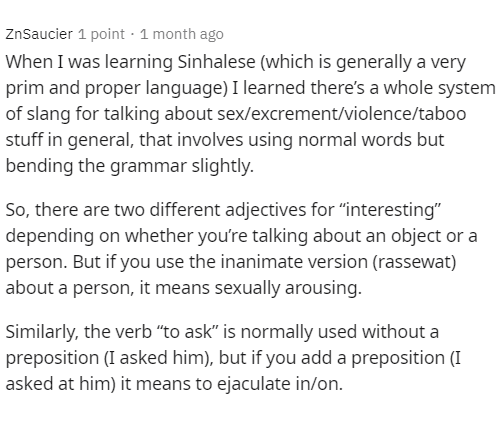Click the quoted word "interesting"
The height and width of the screenshot is (422, 497).
tap(391, 210)
